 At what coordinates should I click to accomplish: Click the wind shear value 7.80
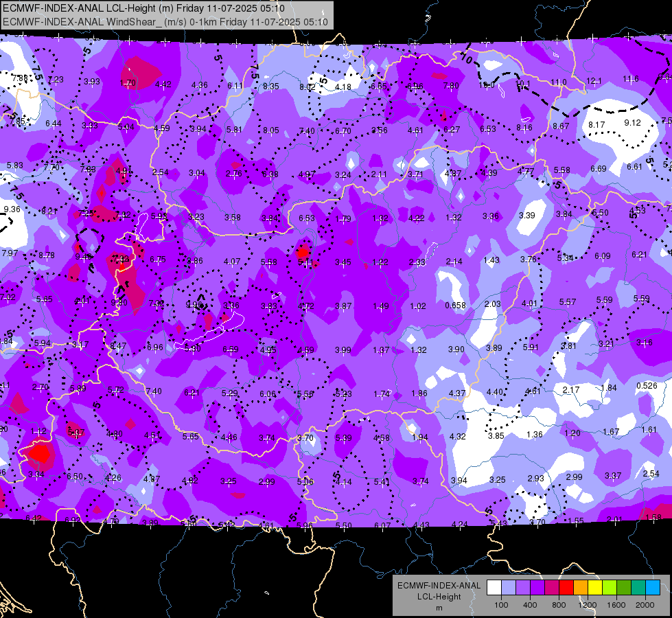(x=451, y=86)
